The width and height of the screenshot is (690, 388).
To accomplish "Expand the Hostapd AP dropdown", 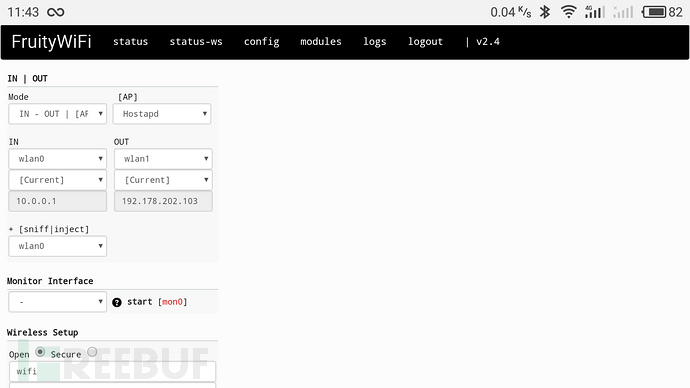I will pyautogui.click(x=162, y=114).
